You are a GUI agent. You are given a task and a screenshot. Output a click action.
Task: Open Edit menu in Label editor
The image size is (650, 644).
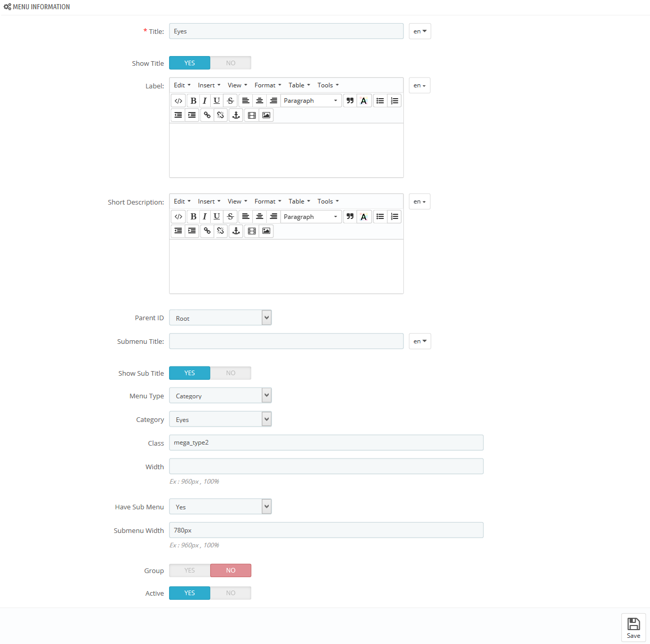[x=182, y=85]
